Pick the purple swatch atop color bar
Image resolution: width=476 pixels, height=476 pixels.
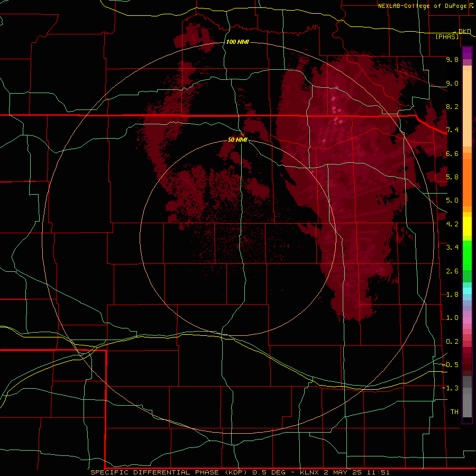(x=467, y=53)
